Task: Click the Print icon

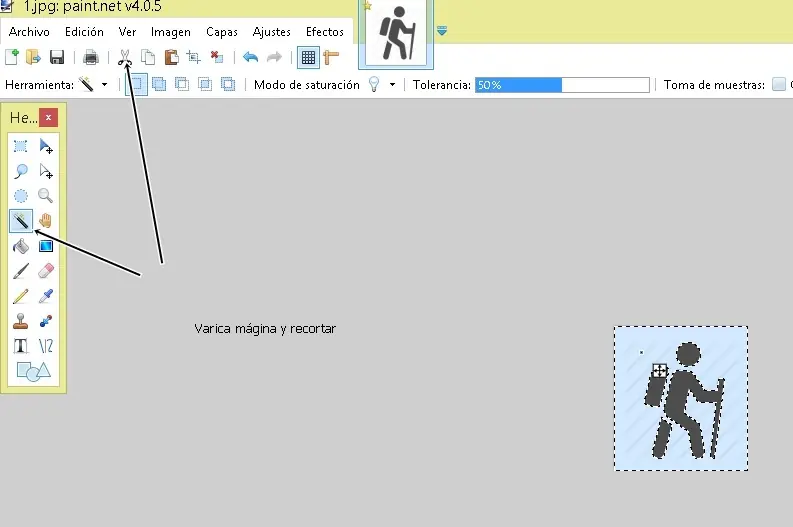Action: click(91, 57)
